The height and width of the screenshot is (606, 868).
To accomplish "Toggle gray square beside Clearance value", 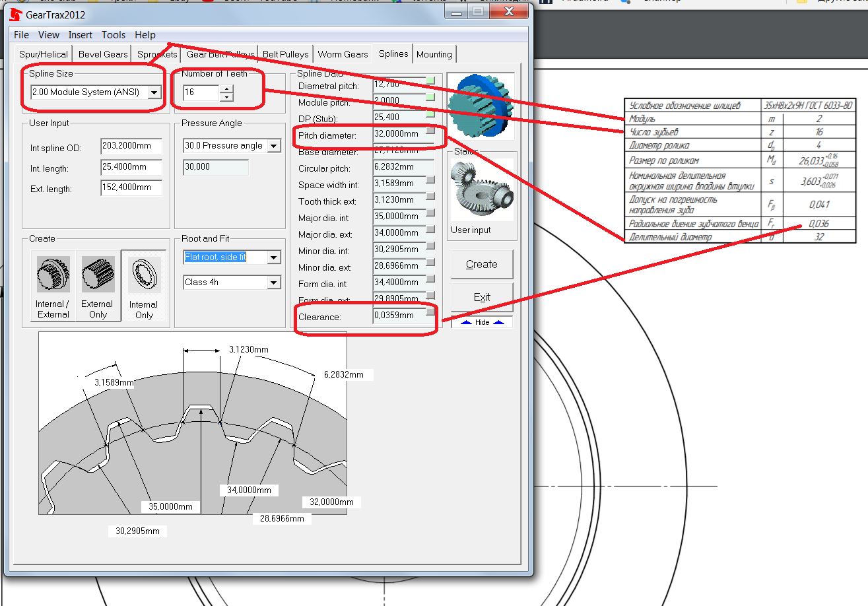I will [431, 312].
